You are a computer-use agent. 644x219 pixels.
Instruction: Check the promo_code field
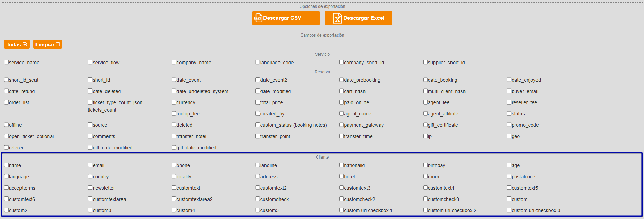coord(509,125)
